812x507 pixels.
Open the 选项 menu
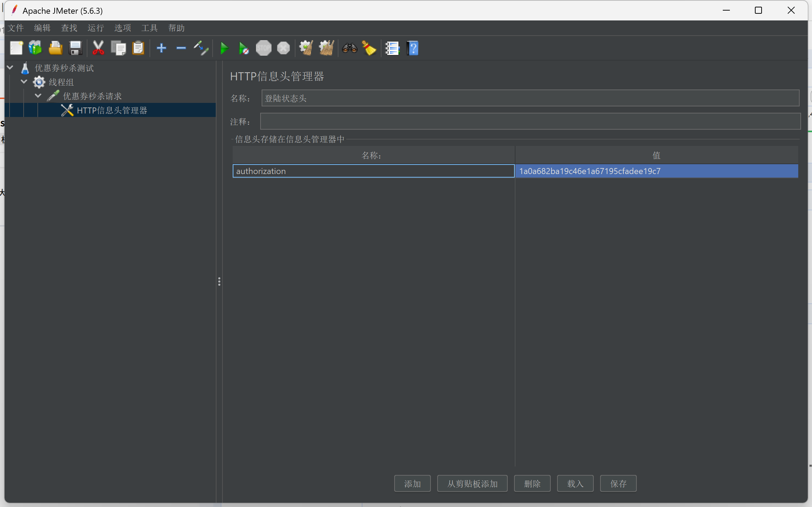pos(122,28)
